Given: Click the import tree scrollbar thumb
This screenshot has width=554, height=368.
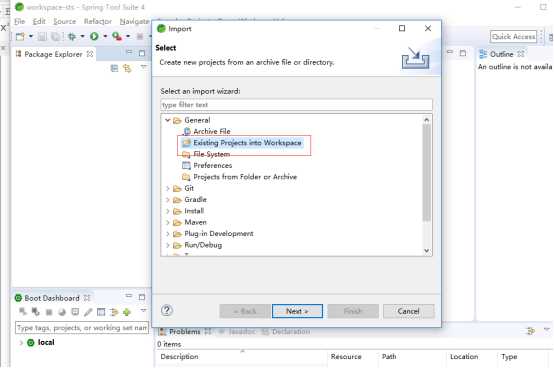Looking at the screenshot, I should click(x=426, y=173).
